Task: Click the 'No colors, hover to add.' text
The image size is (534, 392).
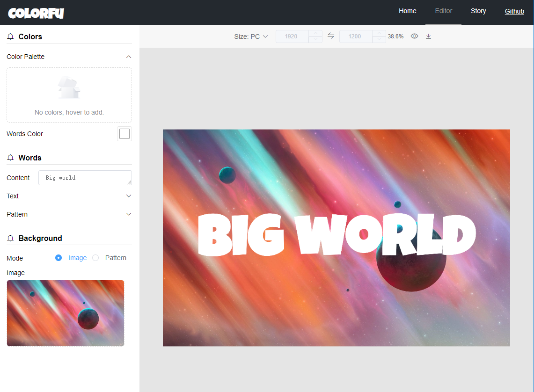Action: [69, 112]
